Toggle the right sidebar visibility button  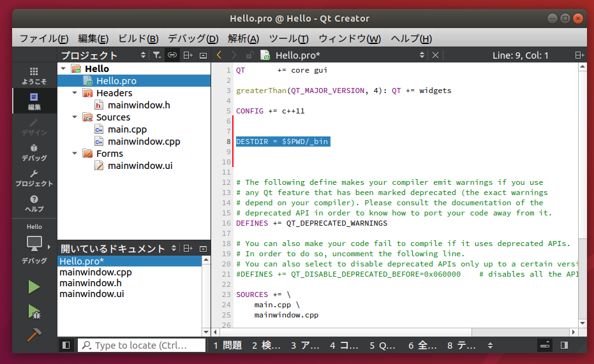(564, 345)
